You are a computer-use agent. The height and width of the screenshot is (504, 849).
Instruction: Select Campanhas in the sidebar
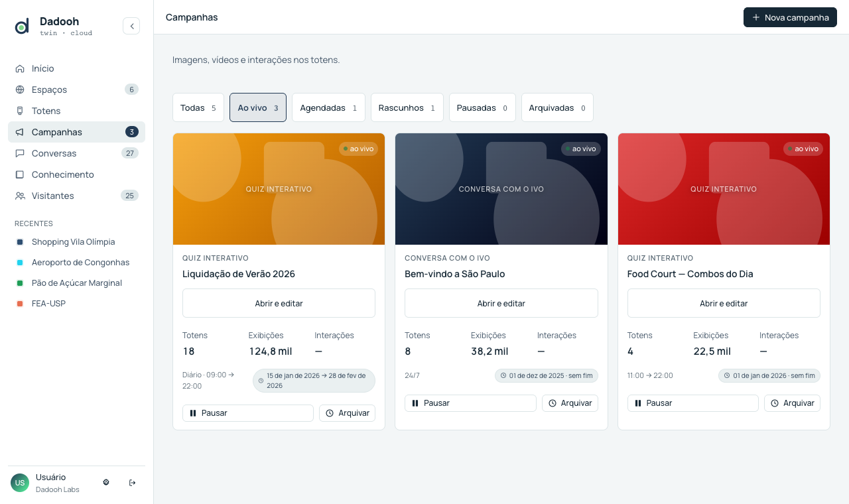pyautogui.click(x=76, y=132)
